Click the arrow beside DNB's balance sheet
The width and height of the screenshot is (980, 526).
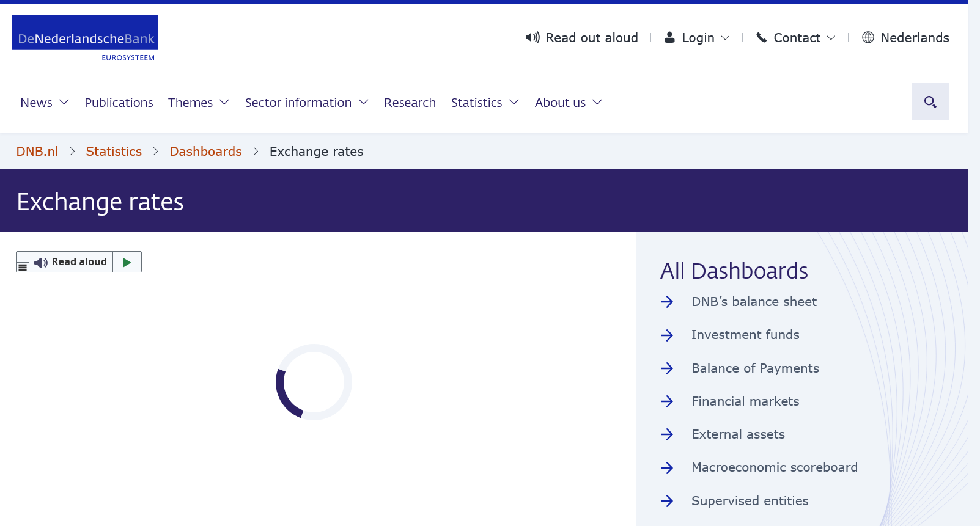(x=667, y=302)
